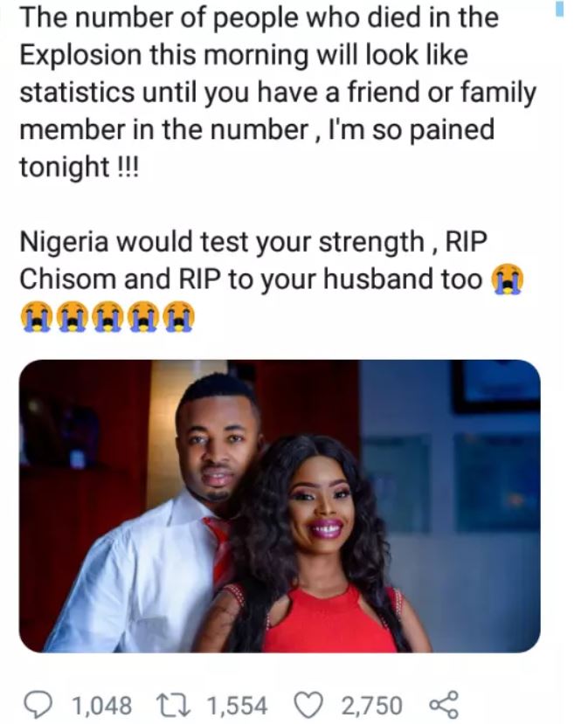Open the share icon for this tweet
The image size is (588, 724).
point(444,705)
